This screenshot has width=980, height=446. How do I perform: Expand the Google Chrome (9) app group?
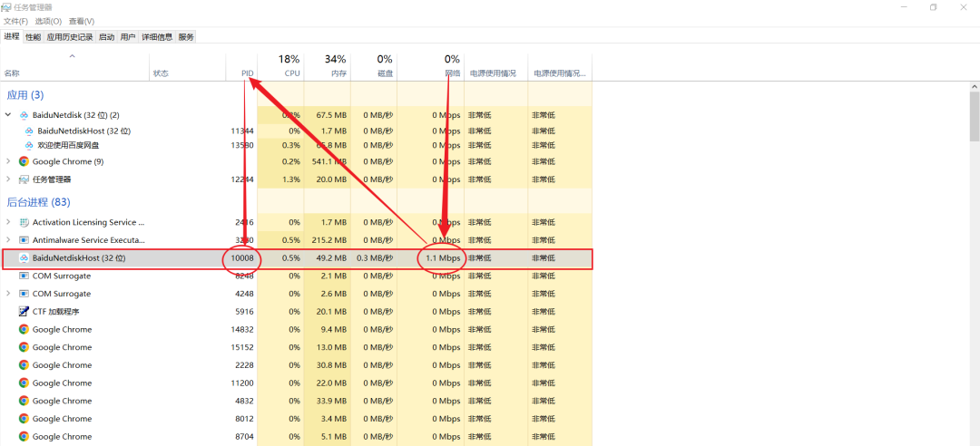(9, 161)
